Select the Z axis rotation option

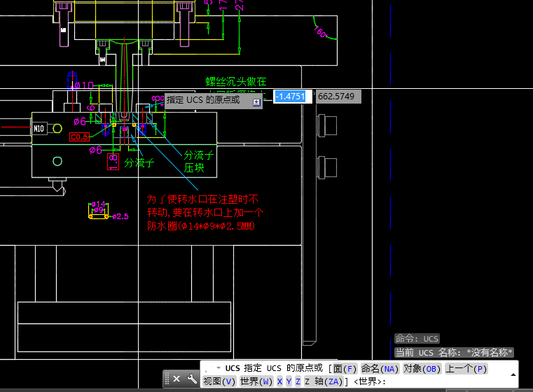298,381
